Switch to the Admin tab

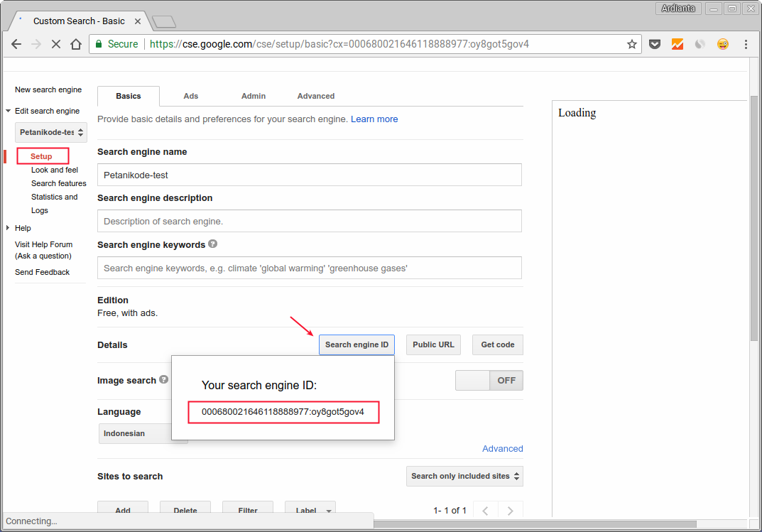point(254,96)
